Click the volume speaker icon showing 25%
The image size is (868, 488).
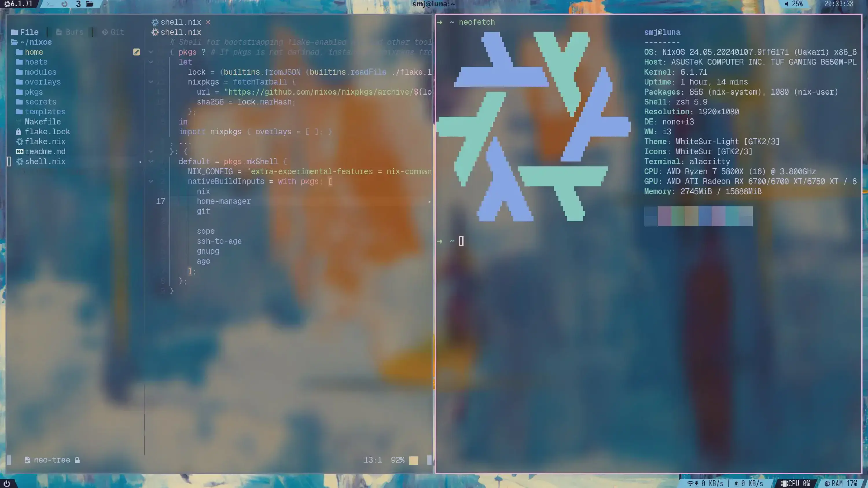(x=786, y=4)
